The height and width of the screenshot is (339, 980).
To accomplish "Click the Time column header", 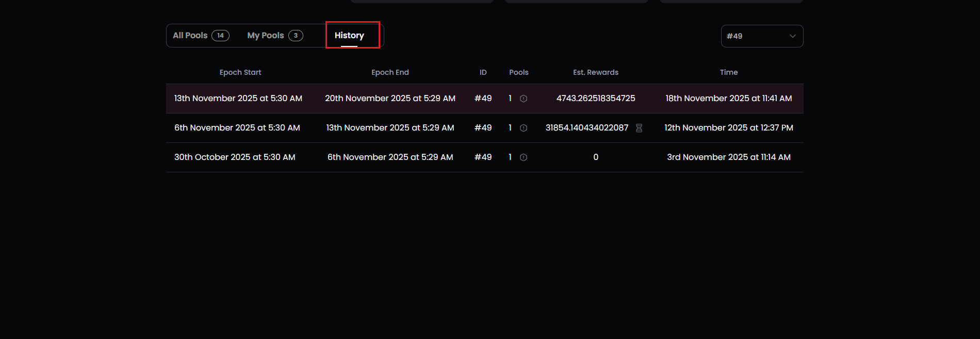I will click(x=728, y=72).
